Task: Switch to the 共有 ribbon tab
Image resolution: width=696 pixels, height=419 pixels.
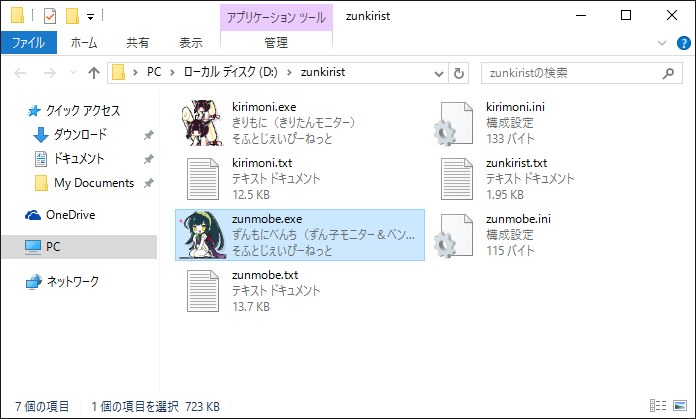Action: tap(138, 43)
